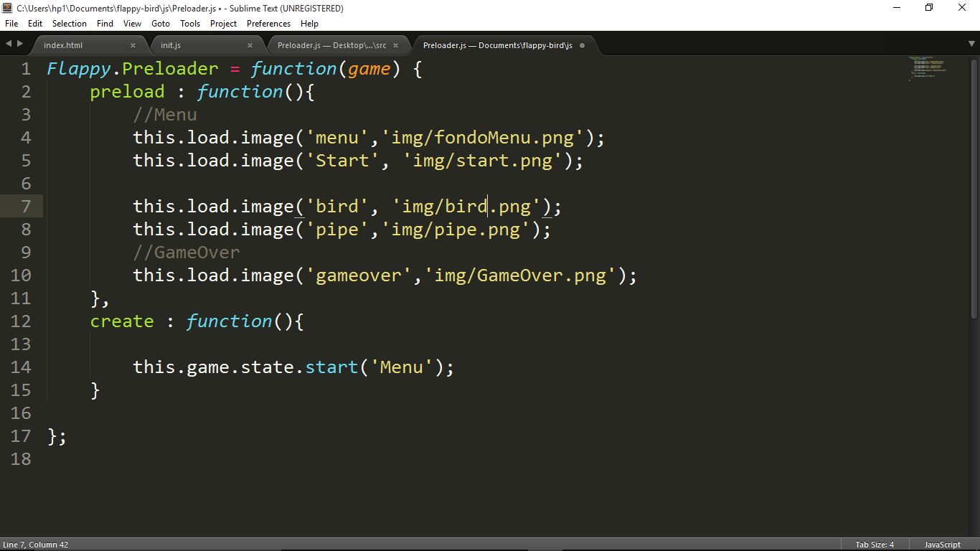Open the Preferences menu

point(268,24)
